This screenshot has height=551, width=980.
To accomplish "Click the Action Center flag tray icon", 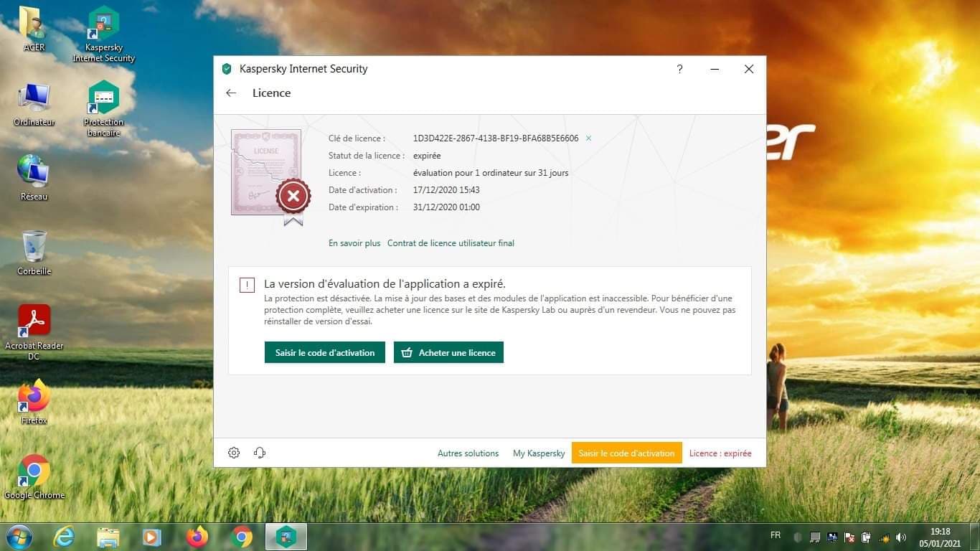I will click(x=849, y=537).
